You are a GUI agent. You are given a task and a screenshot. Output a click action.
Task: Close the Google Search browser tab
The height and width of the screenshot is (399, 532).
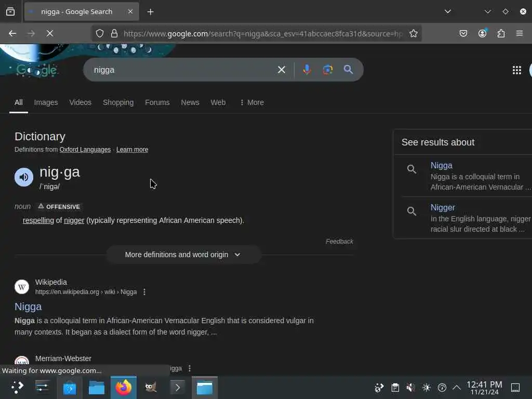(x=130, y=11)
